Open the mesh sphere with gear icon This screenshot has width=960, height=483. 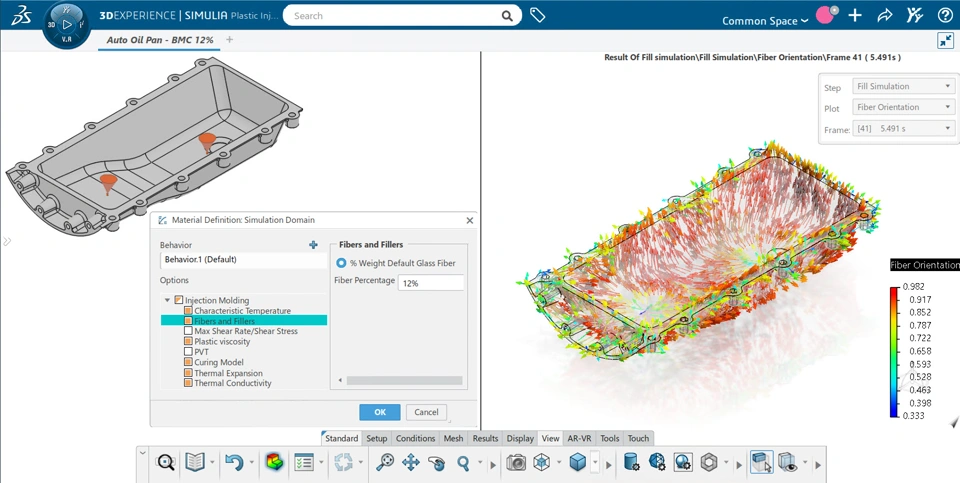[x=657, y=462]
